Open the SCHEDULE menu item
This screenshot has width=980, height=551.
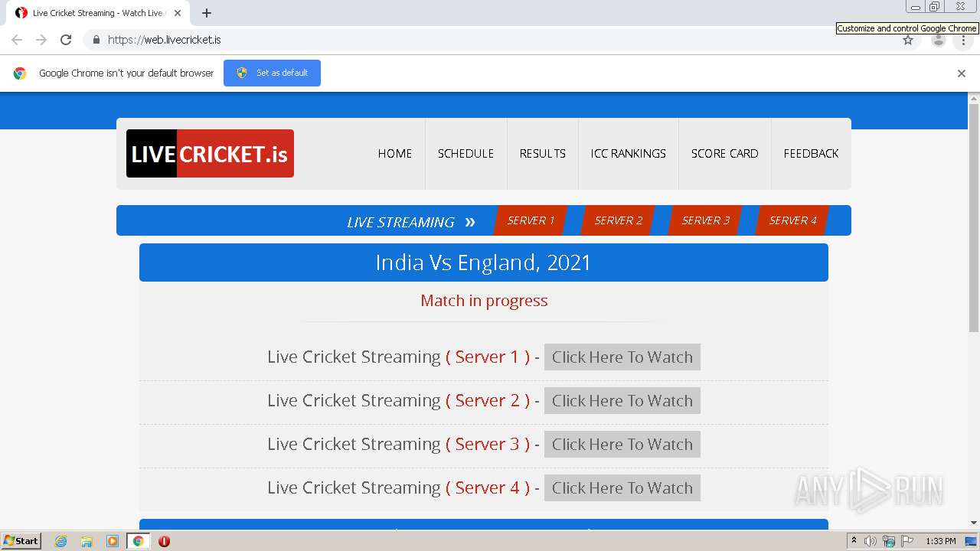tap(465, 154)
